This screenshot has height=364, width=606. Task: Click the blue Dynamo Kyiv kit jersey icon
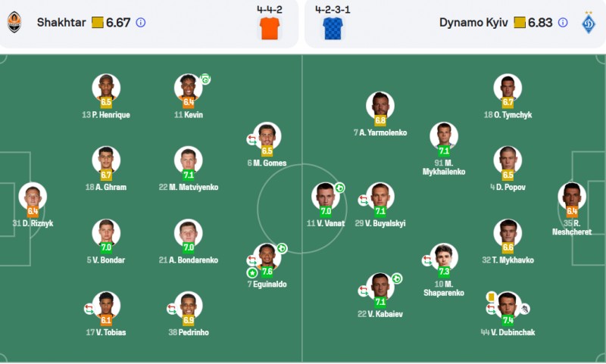333,28
